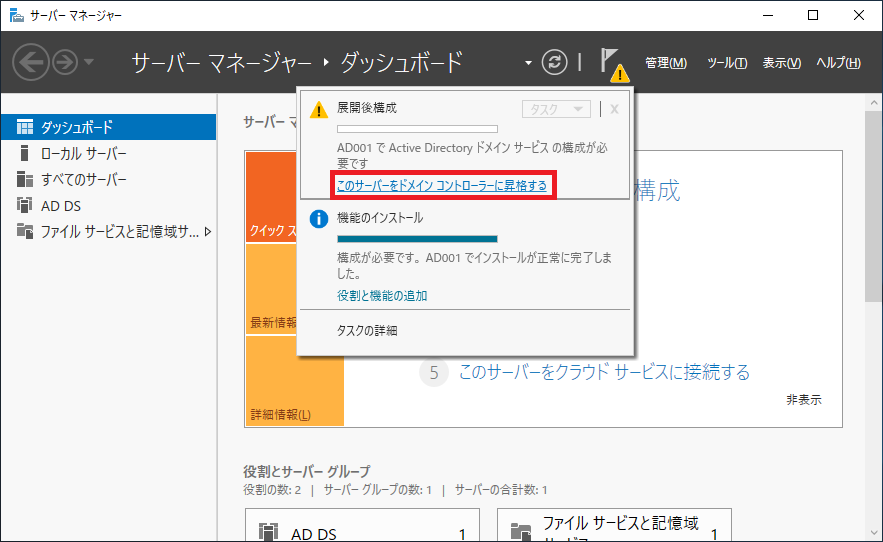Click このサーバーをドメイン コントローラーに昇格する link
The height and width of the screenshot is (542, 883).
pos(442,185)
